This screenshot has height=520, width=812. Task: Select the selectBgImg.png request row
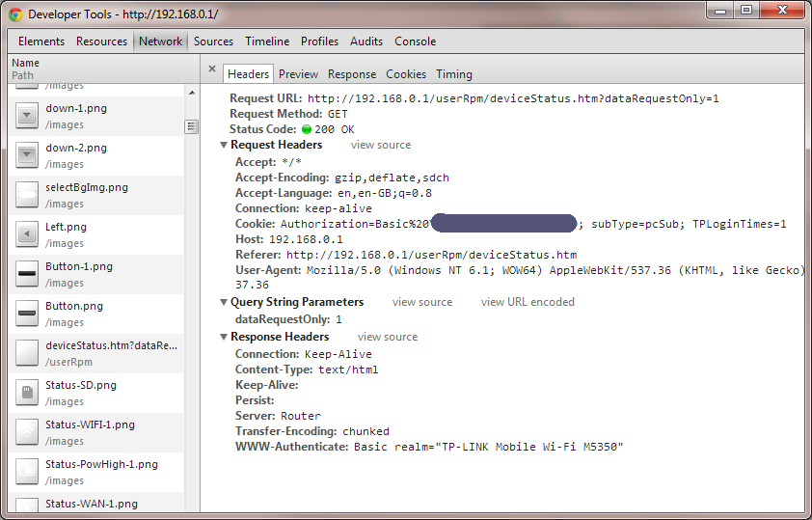96,195
